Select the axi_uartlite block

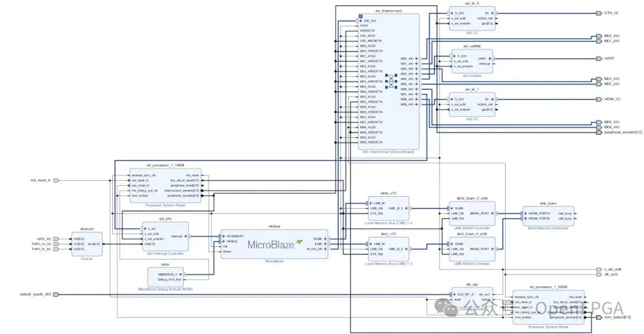pyautogui.click(x=472, y=61)
